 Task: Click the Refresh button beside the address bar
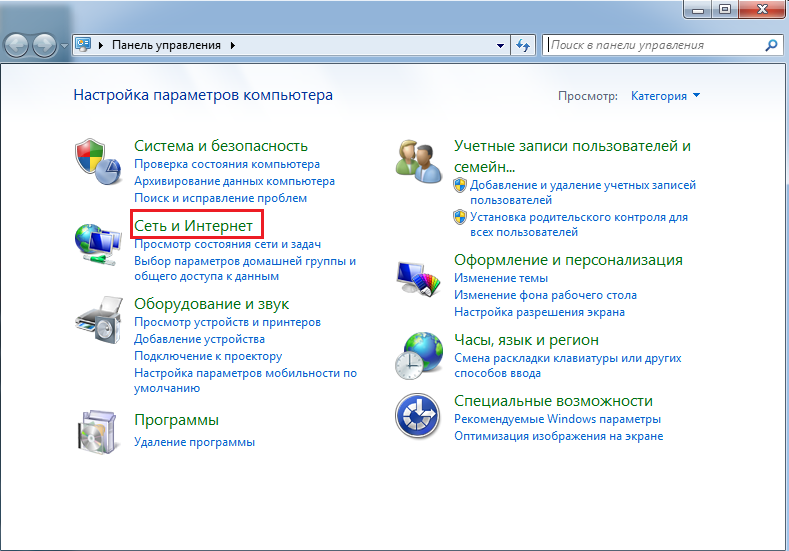point(523,45)
